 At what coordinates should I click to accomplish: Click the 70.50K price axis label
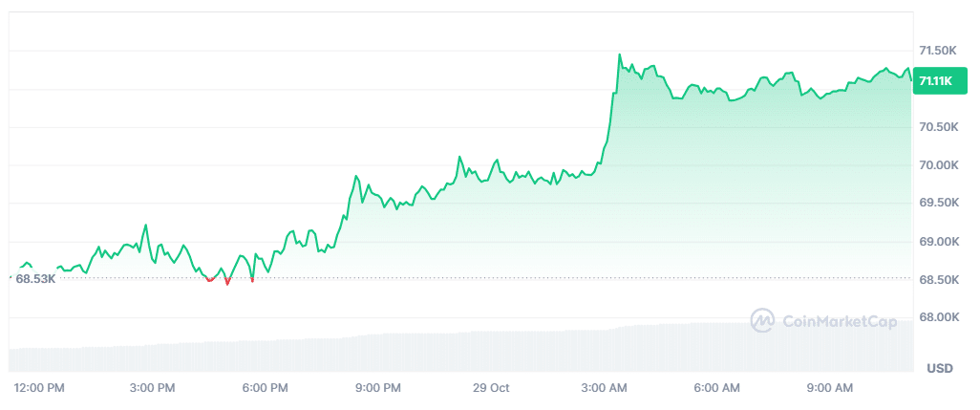pos(938,127)
